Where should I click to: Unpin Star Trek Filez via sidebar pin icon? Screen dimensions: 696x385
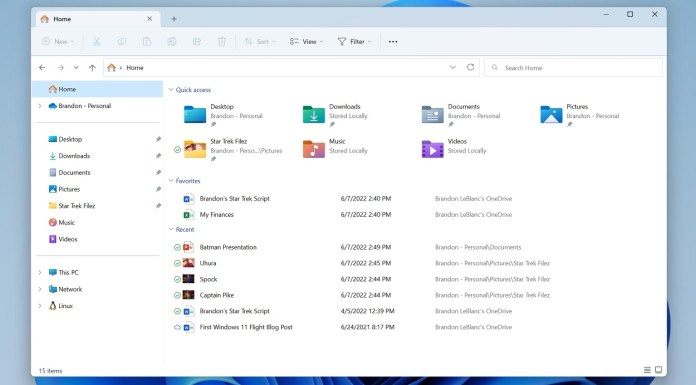click(158, 206)
